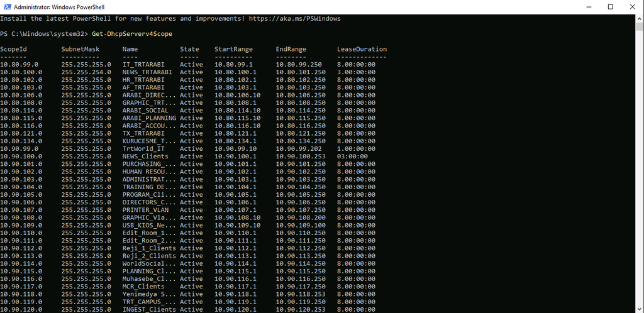This screenshot has width=644, height=313.
Task: Maximize the PowerShell window
Action: click(x=610, y=6)
